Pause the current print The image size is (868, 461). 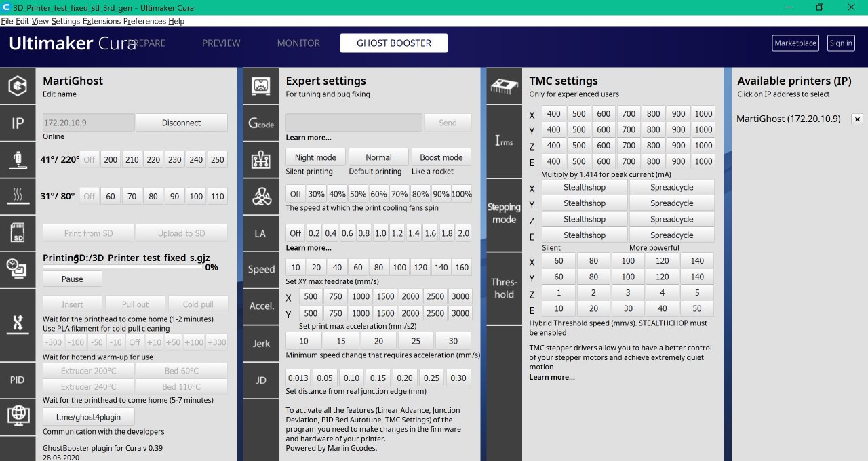tap(73, 279)
